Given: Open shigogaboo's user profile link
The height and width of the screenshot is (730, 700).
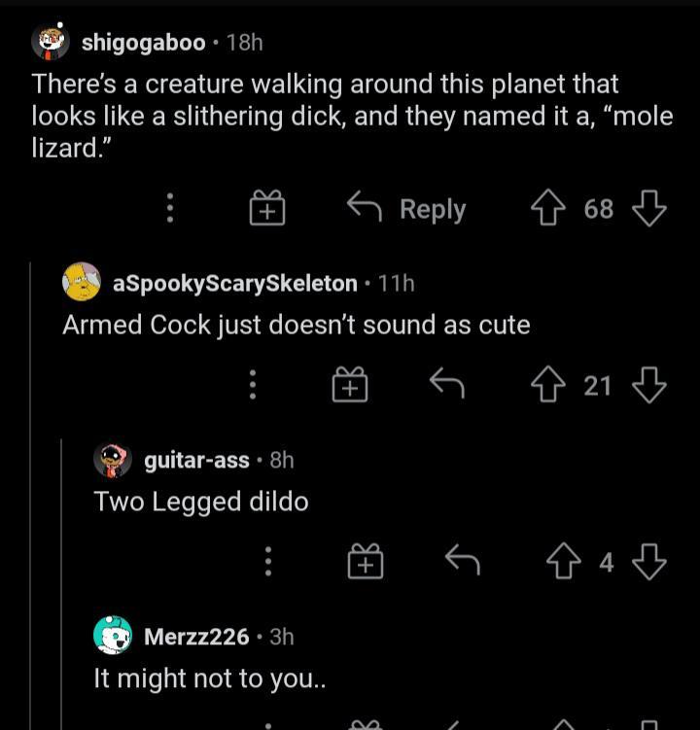Looking at the screenshot, I should coord(143,42).
